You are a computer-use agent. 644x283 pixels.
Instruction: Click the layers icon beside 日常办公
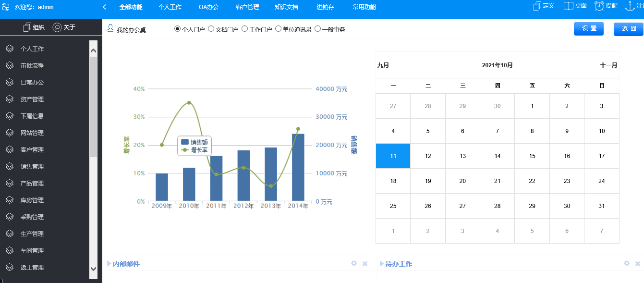click(x=9, y=82)
